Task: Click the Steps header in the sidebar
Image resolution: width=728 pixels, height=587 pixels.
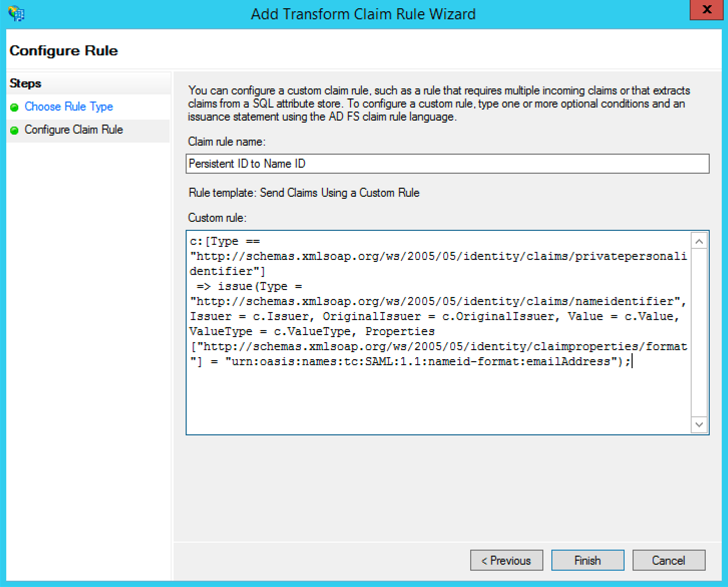Action: [x=25, y=84]
